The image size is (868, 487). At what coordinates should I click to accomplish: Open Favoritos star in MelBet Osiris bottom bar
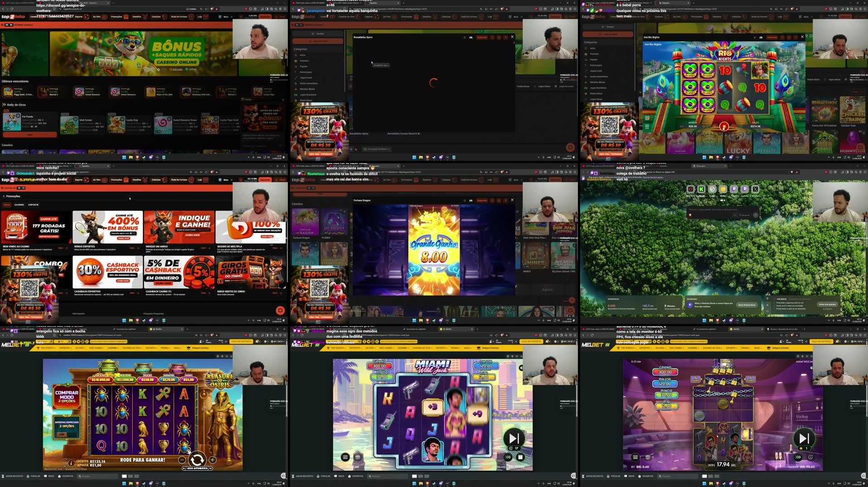tap(66, 476)
